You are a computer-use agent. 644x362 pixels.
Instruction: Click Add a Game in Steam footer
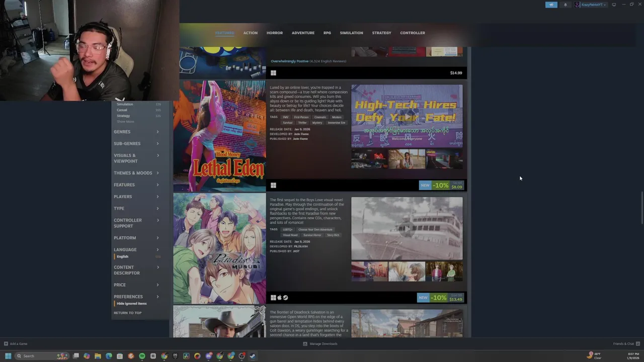click(16, 344)
